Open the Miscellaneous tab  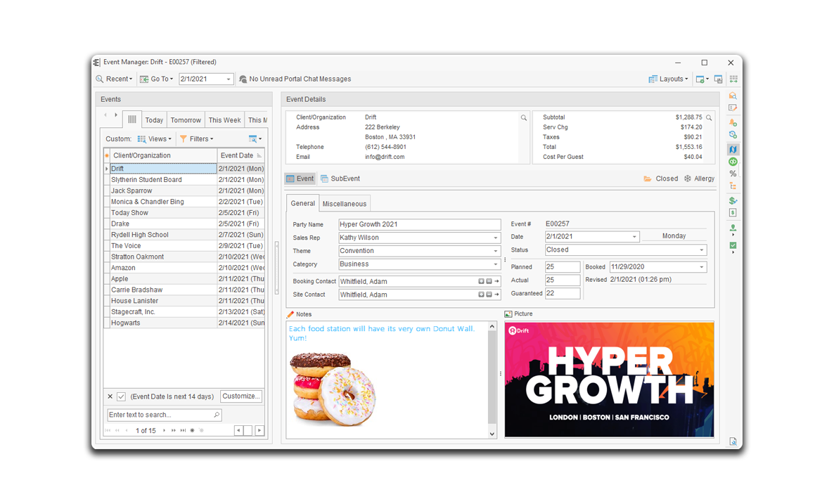point(344,204)
